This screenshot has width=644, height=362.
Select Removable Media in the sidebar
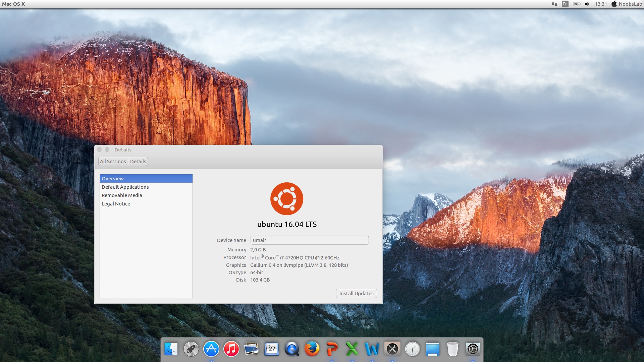pyautogui.click(x=121, y=195)
